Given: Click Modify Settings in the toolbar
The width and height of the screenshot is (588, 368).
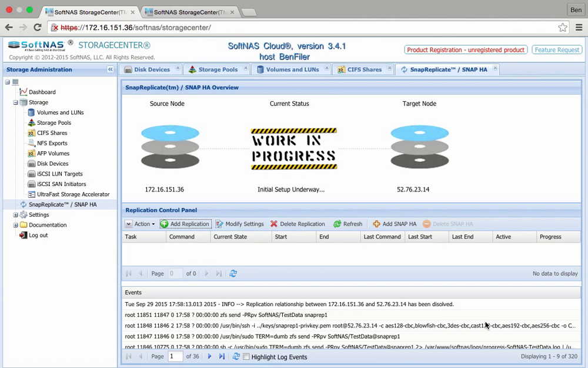Looking at the screenshot, I should pos(240,224).
